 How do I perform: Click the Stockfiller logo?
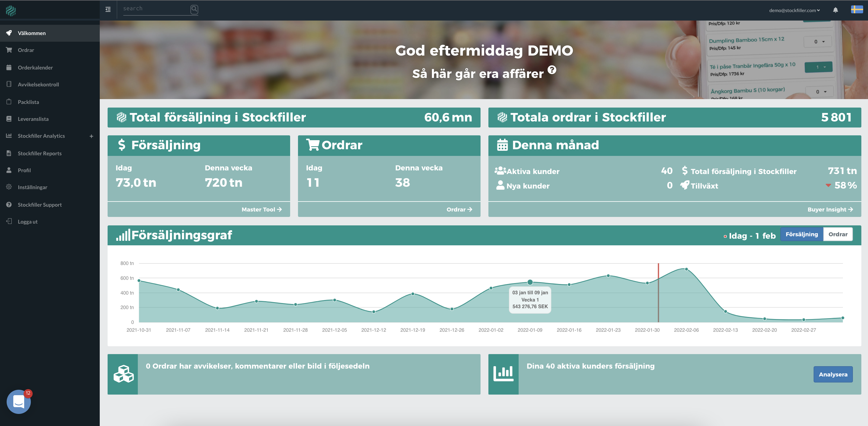click(11, 11)
